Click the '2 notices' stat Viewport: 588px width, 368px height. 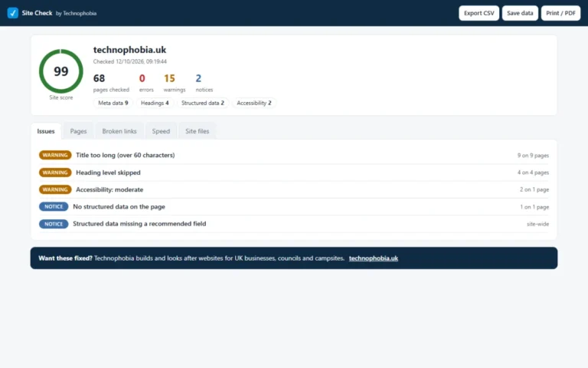pyautogui.click(x=204, y=83)
